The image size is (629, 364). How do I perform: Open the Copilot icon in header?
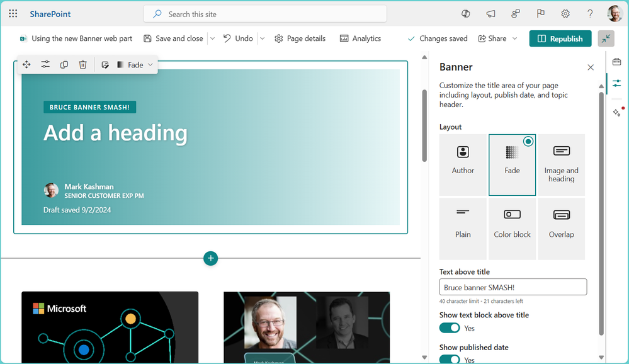point(466,14)
